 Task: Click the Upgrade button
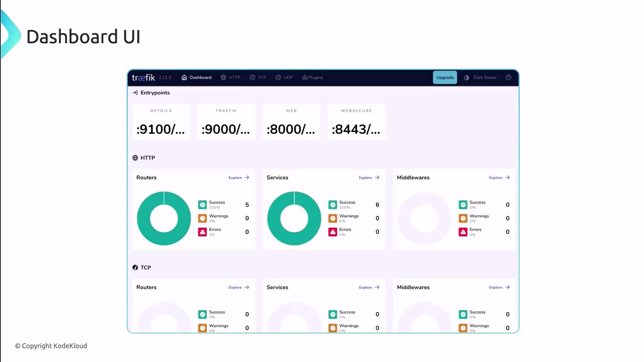(x=445, y=77)
